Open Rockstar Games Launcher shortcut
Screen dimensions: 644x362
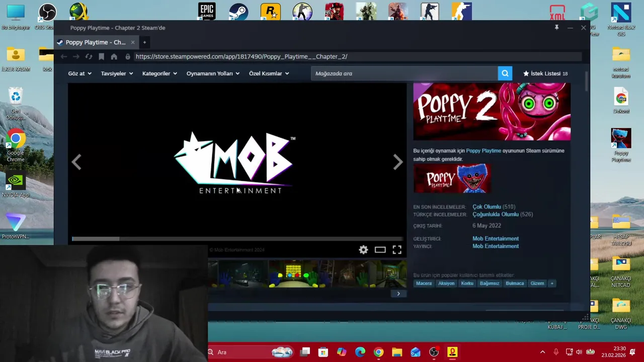click(x=270, y=12)
